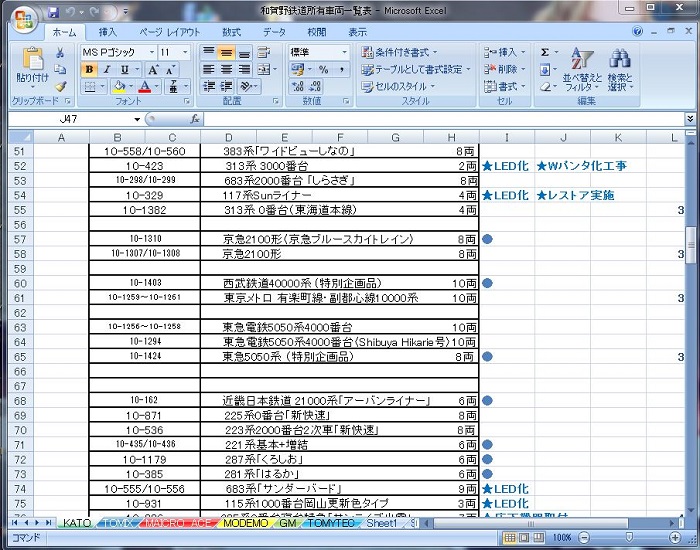Toggle bold formatting
The height and width of the screenshot is (550, 700).
pyautogui.click(x=89, y=70)
